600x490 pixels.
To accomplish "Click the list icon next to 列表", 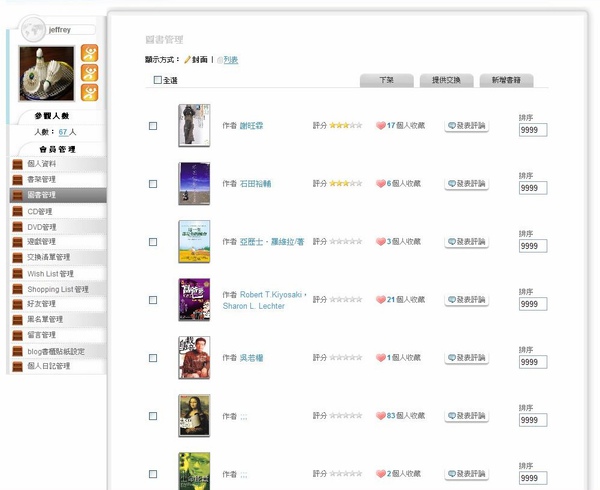I will pos(220,60).
